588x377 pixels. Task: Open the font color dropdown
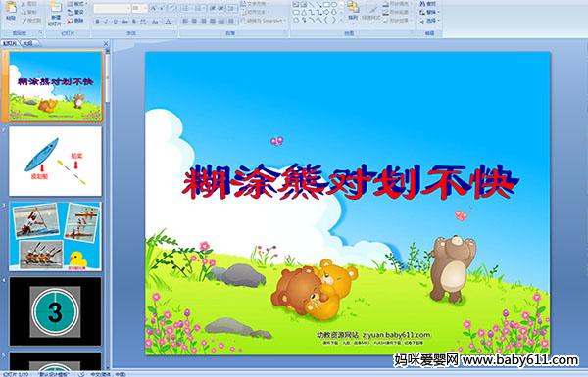pos(168,22)
